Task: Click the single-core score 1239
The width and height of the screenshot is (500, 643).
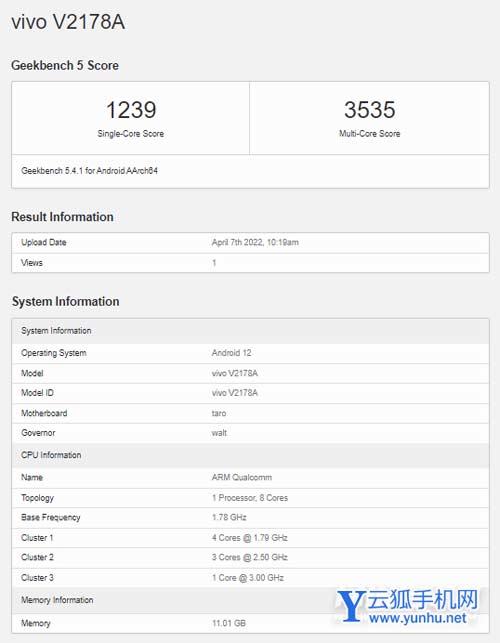Action: [131, 109]
